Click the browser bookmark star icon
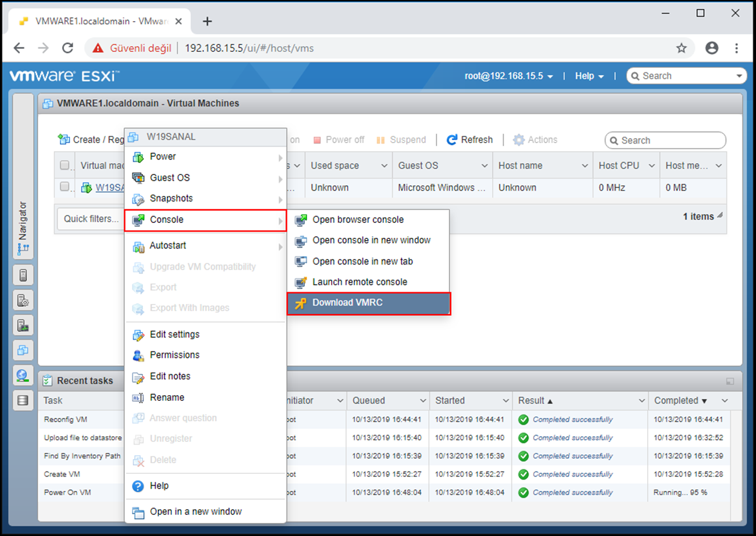The height and width of the screenshot is (536, 756). [x=681, y=48]
